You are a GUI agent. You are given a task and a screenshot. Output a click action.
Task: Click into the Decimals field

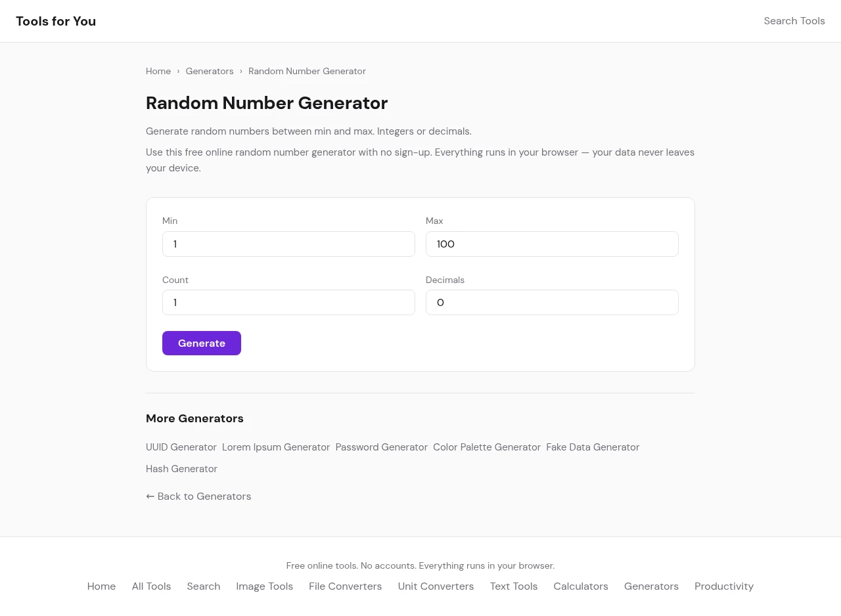(x=552, y=303)
